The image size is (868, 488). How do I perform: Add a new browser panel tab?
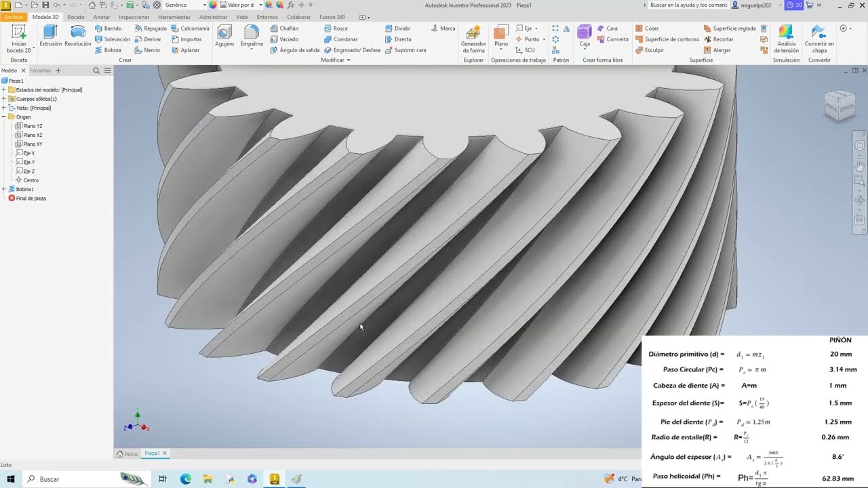pos(58,70)
